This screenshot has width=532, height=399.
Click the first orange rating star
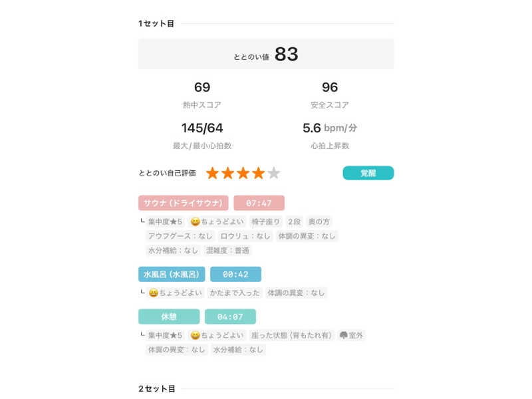pyautogui.click(x=212, y=174)
